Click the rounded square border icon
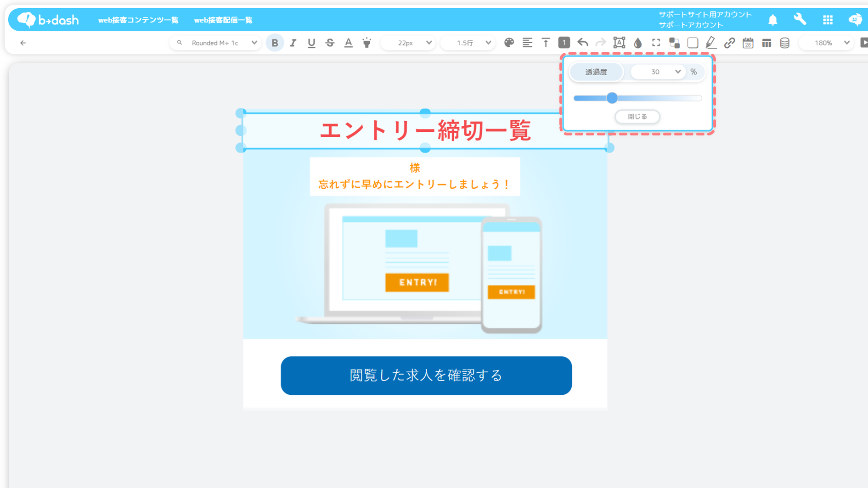Screen dimensions: 868x488 [x=693, y=43]
